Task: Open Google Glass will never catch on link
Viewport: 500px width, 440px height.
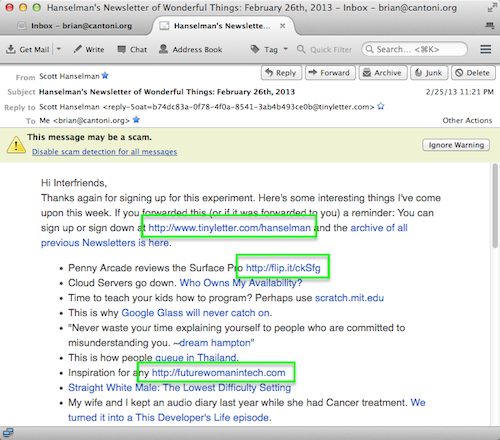Action: coord(196,313)
